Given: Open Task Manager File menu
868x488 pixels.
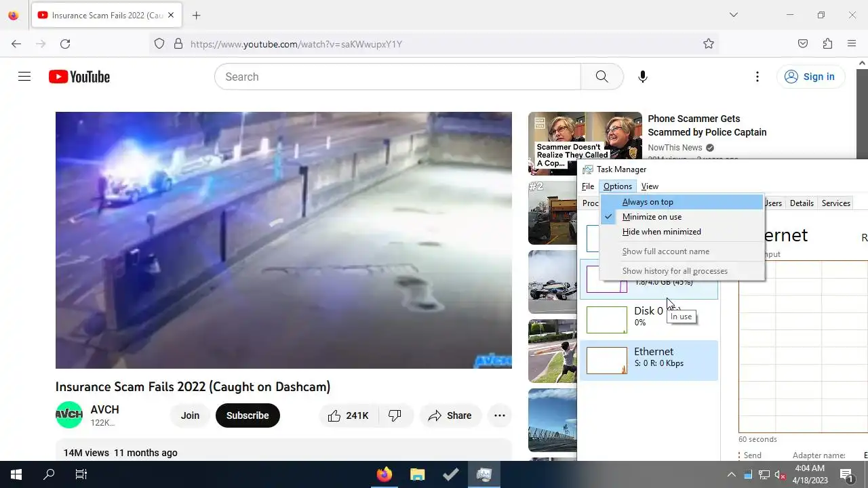Looking at the screenshot, I should tap(588, 186).
